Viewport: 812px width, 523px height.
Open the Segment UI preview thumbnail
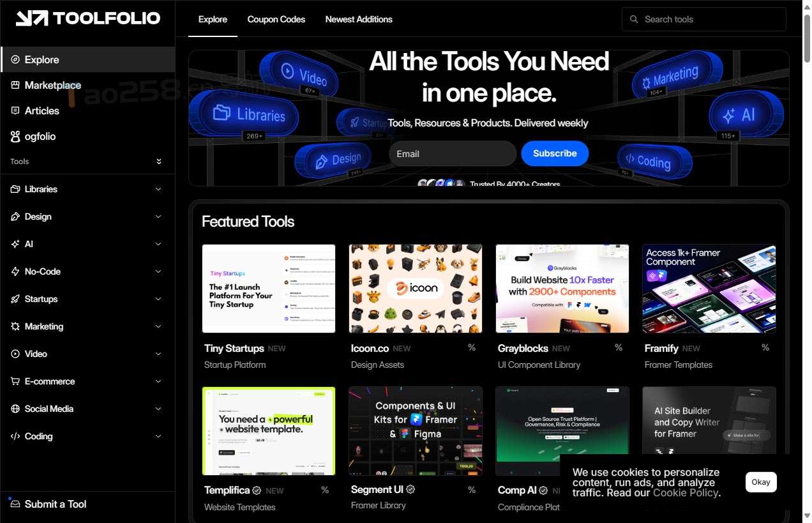pyautogui.click(x=416, y=431)
